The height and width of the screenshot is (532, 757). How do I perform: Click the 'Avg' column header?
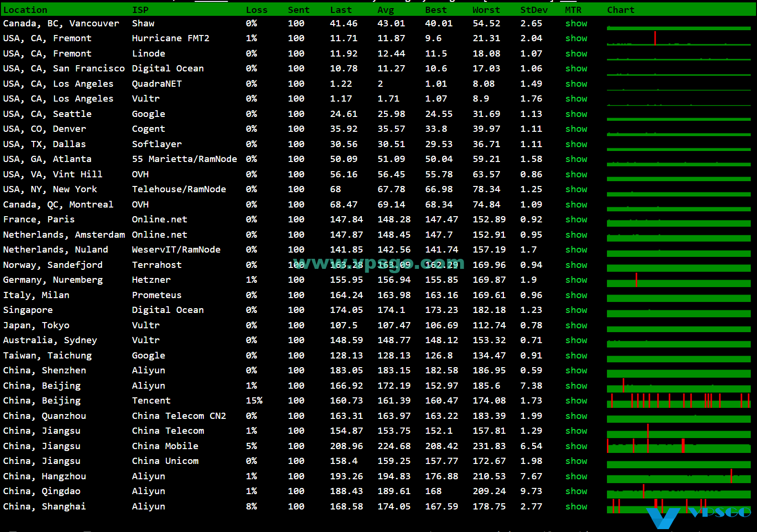[385, 10]
